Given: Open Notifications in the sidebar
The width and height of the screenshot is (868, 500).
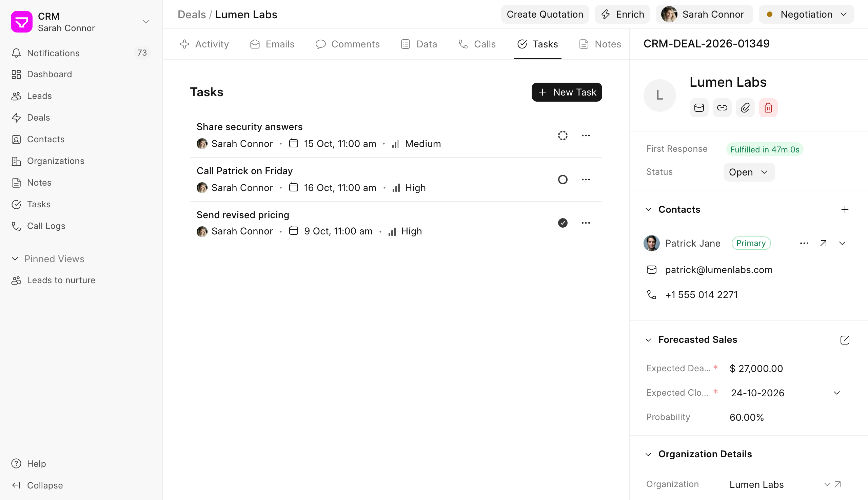Looking at the screenshot, I should pyautogui.click(x=81, y=53).
